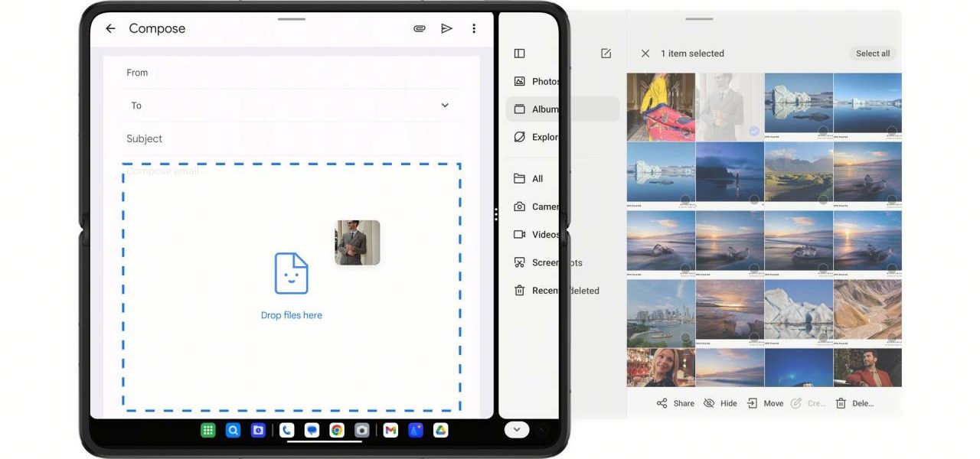Toggle the Gallery sidebar panel icon
The image size is (980, 459).
[519, 54]
